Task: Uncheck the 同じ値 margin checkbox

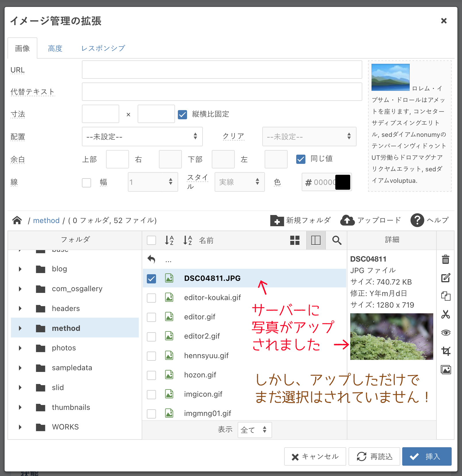Action: pos(301,159)
